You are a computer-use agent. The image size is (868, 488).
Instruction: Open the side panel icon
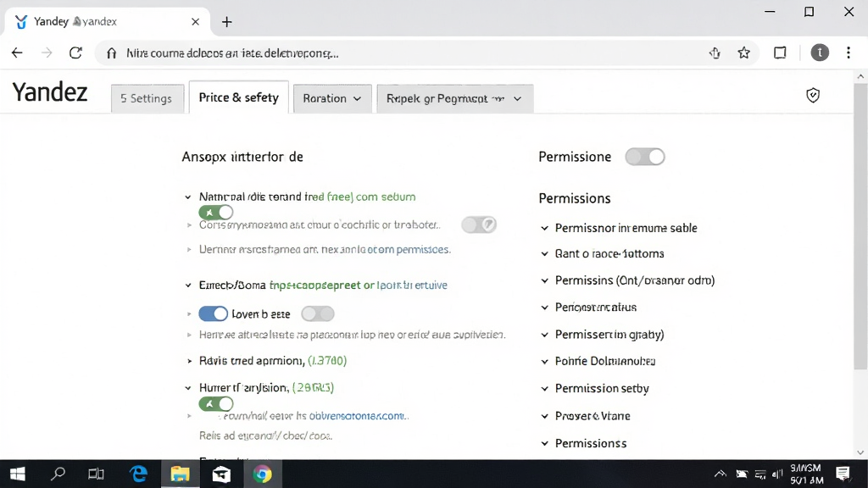click(x=780, y=53)
